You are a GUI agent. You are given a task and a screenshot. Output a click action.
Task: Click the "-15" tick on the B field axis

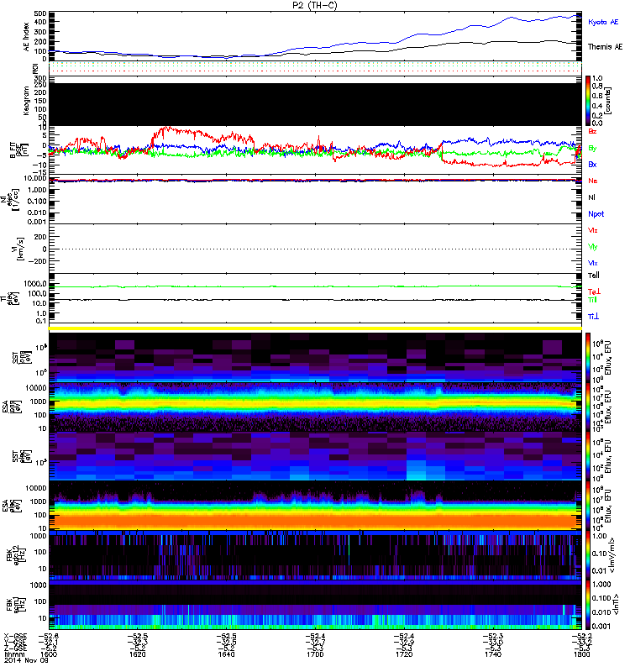[41, 172]
